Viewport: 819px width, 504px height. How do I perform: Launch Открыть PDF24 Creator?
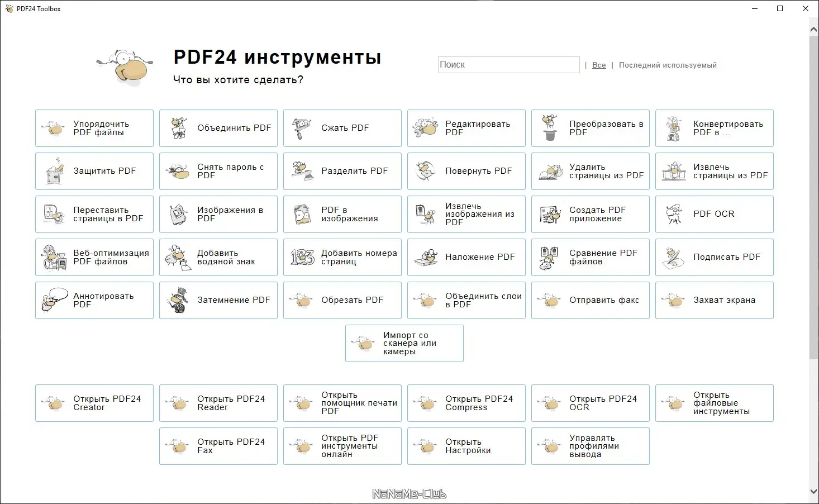coord(94,403)
